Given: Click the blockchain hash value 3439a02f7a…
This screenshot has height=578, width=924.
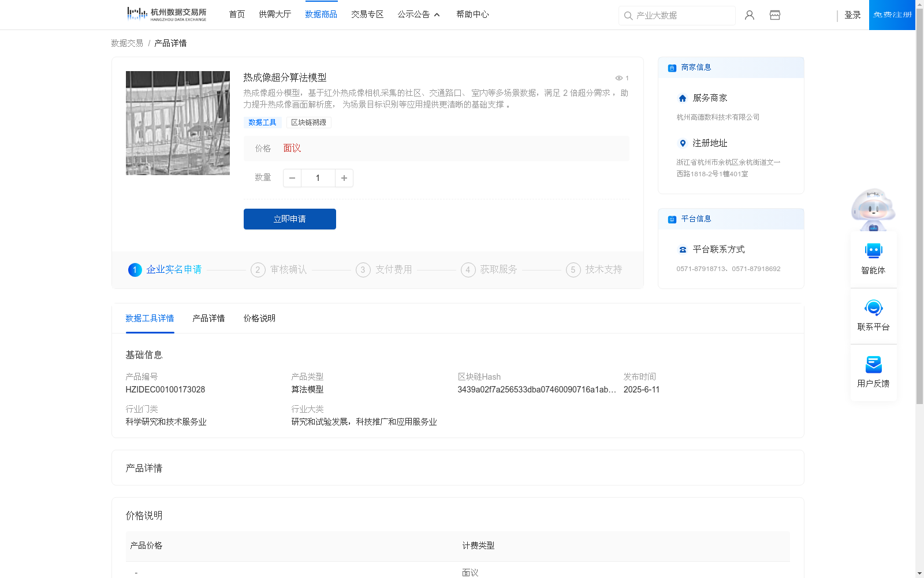Looking at the screenshot, I should 536,390.
